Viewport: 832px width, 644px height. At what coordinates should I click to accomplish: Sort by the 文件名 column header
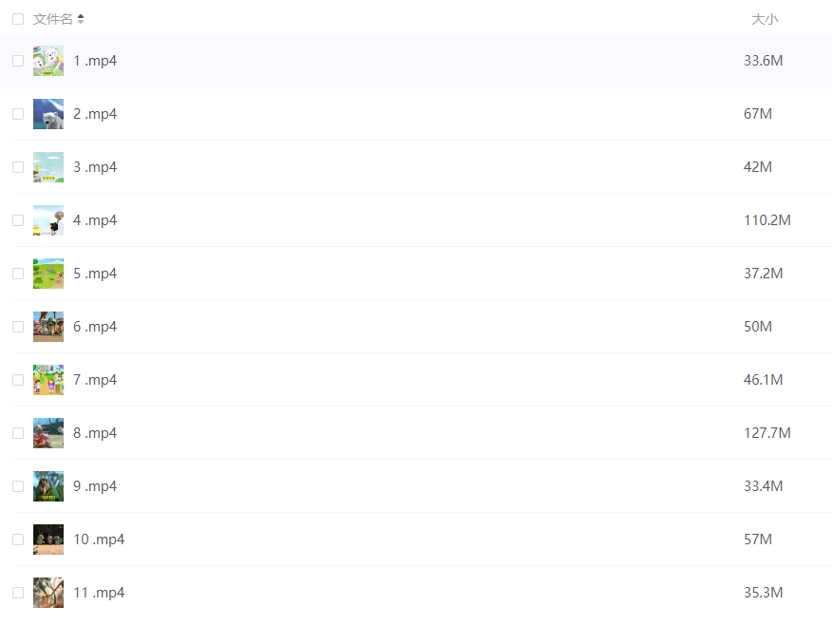tap(52, 19)
